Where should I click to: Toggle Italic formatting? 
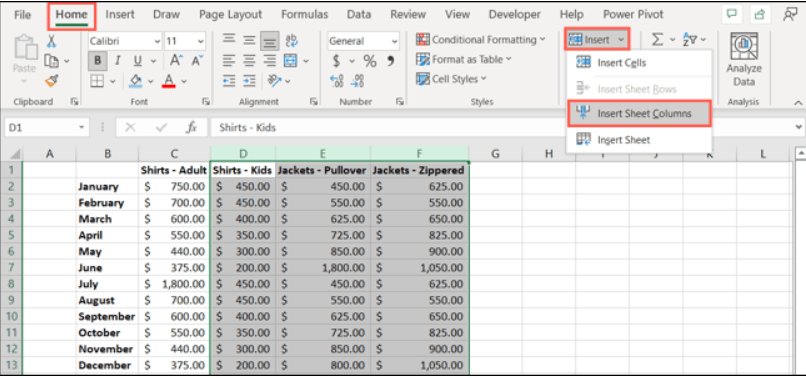point(117,61)
